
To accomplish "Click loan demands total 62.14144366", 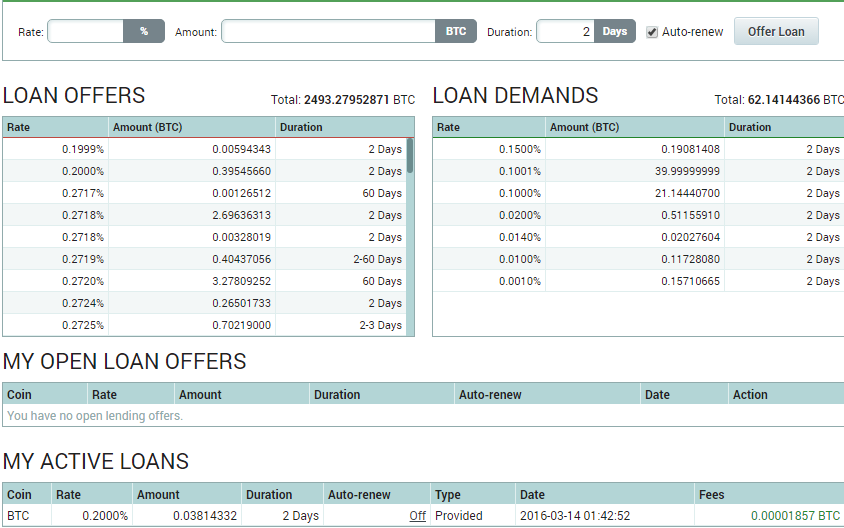I will coord(784,100).
